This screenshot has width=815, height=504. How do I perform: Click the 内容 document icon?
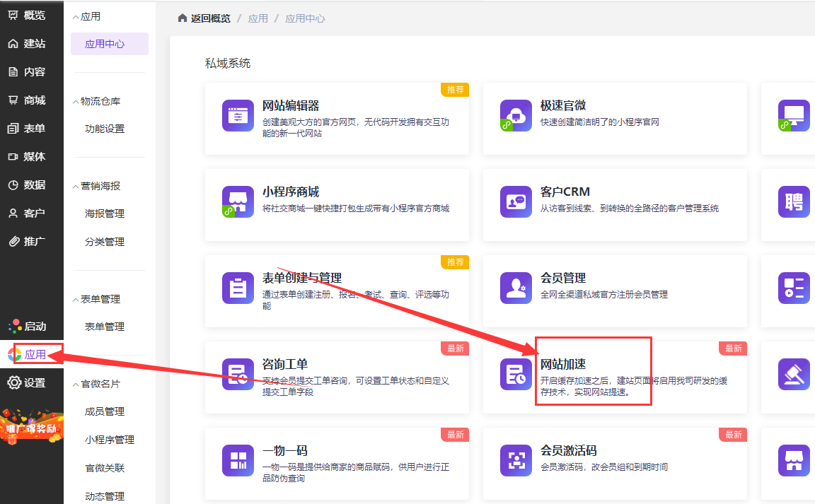pyautogui.click(x=13, y=71)
